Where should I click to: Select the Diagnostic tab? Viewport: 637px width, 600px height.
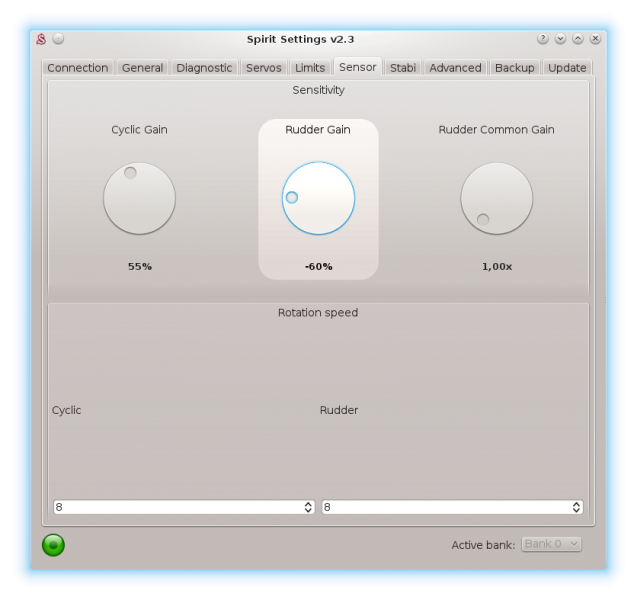(204, 68)
